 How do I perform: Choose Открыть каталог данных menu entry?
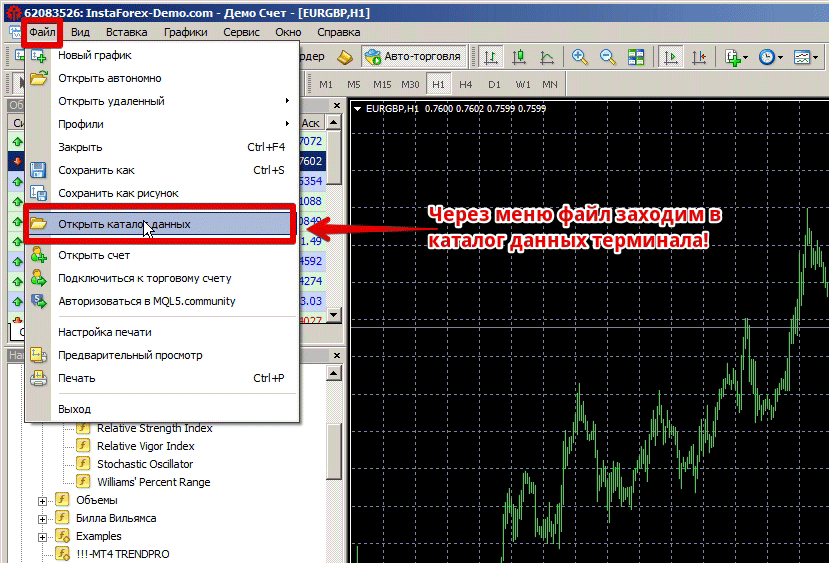click(124, 224)
